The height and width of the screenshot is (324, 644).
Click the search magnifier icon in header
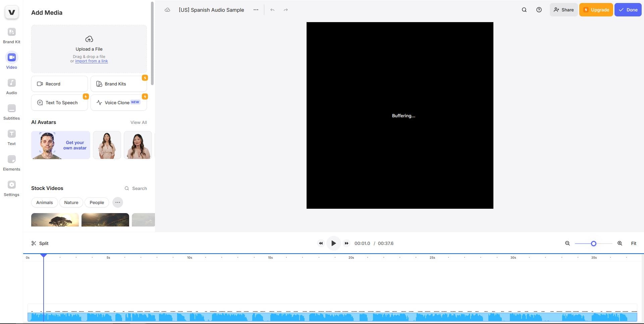524,10
